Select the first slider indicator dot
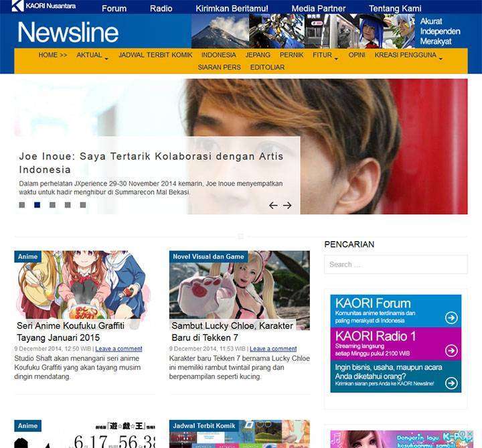 pyautogui.click(x=22, y=205)
